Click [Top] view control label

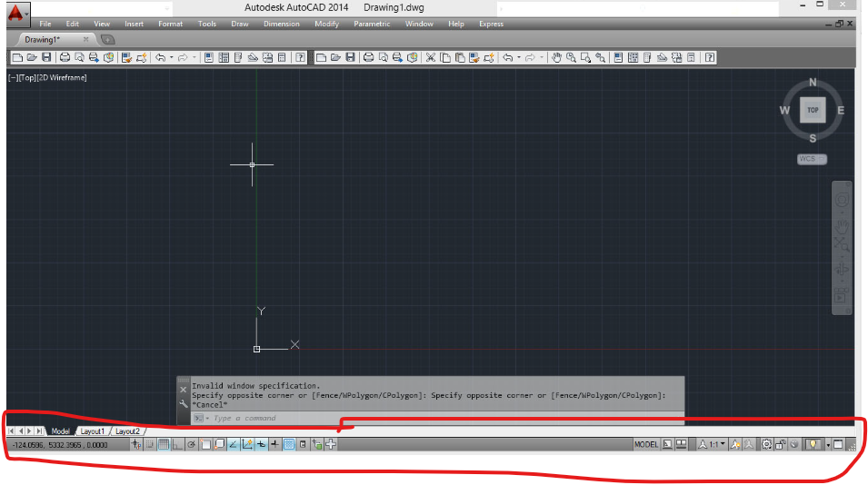point(27,77)
